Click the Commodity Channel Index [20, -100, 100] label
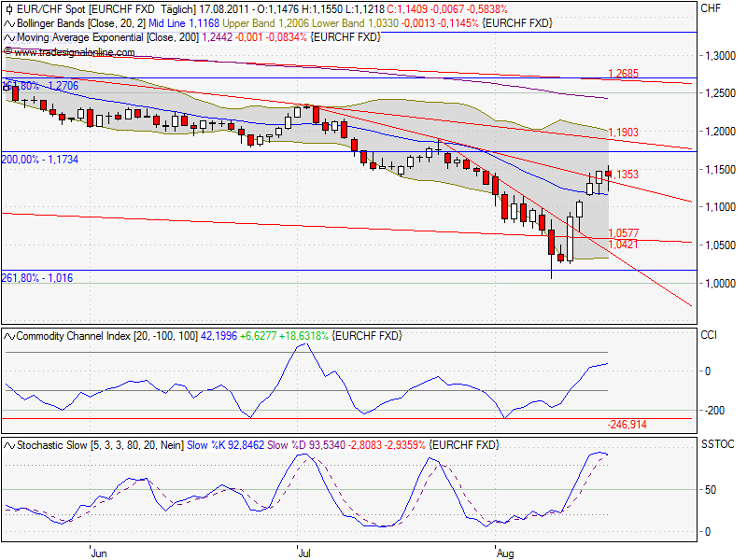 pyautogui.click(x=106, y=336)
